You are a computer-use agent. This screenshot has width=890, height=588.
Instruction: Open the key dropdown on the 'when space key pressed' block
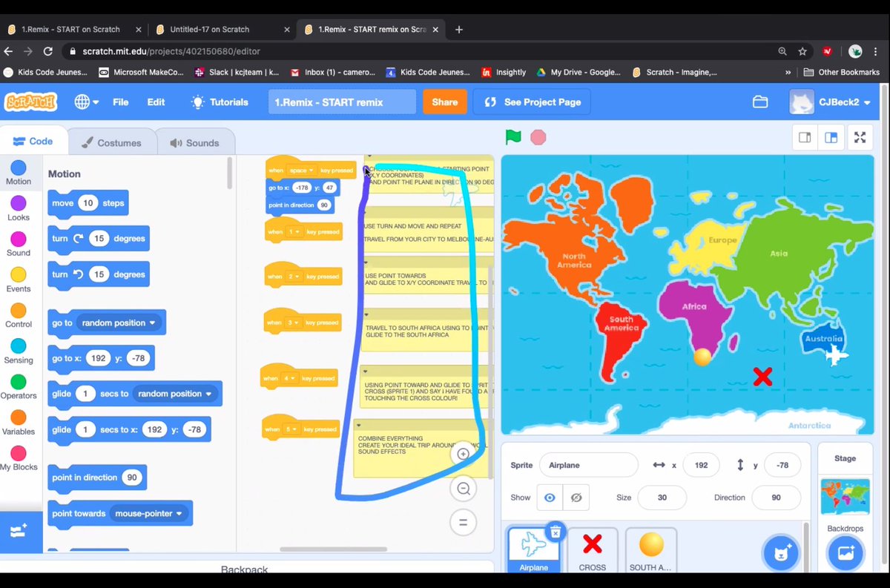pyautogui.click(x=301, y=171)
